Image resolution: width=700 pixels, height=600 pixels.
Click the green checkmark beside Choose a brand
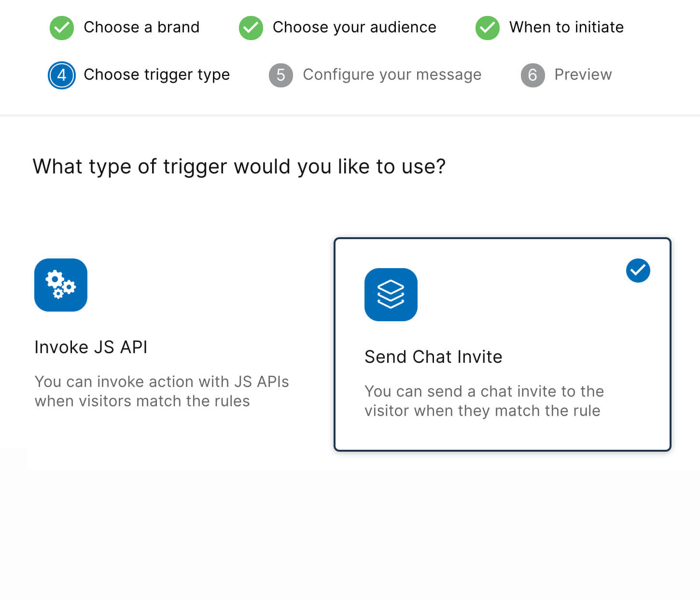coord(62,28)
